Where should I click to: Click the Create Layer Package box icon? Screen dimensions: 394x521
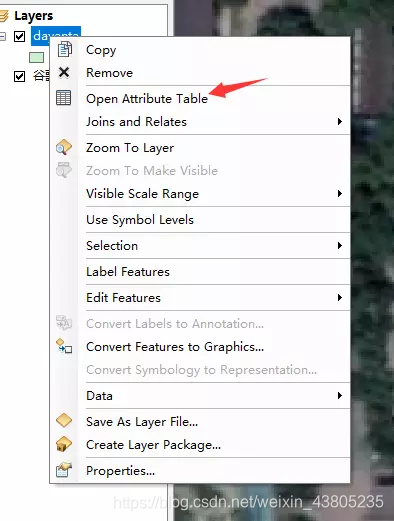[x=64, y=444]
